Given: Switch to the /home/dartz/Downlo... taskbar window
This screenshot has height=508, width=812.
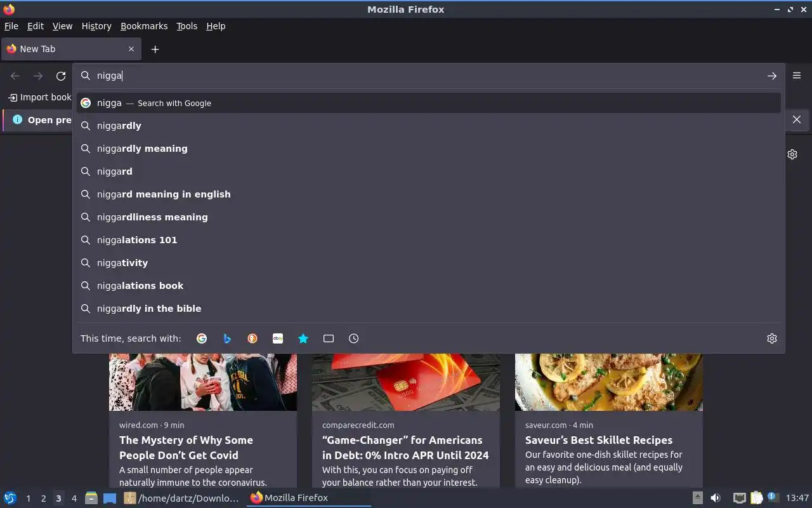Looking at the screenshot, I should tap(182, 498).
